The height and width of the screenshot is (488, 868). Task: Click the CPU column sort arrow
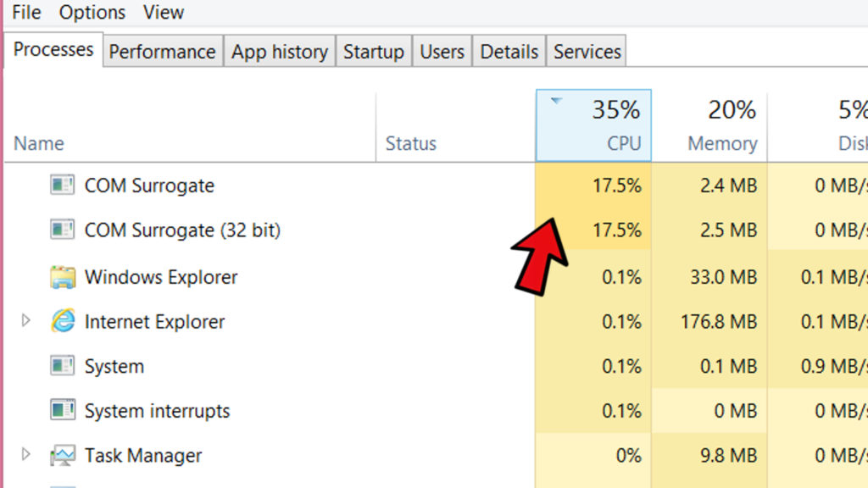(x=556, y=102)
